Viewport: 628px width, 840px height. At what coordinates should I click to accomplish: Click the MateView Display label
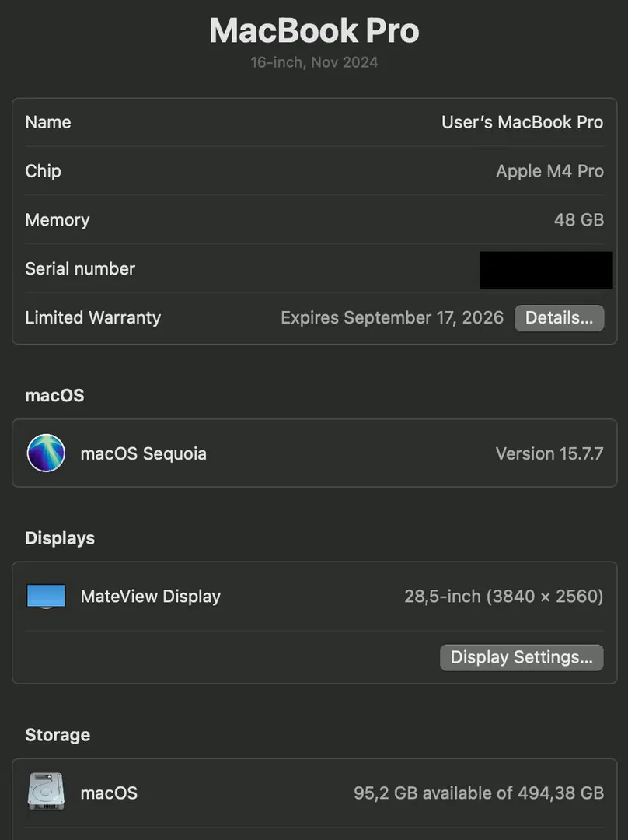(151, 597)
